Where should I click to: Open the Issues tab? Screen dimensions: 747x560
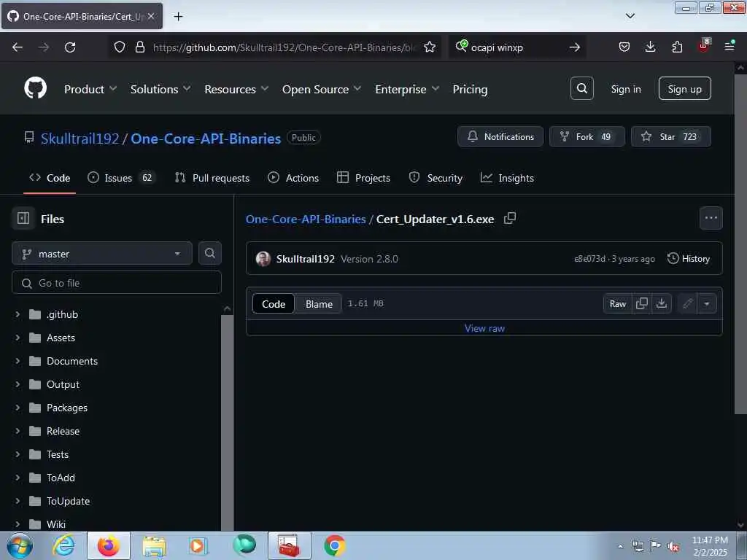tap(121, 178)
